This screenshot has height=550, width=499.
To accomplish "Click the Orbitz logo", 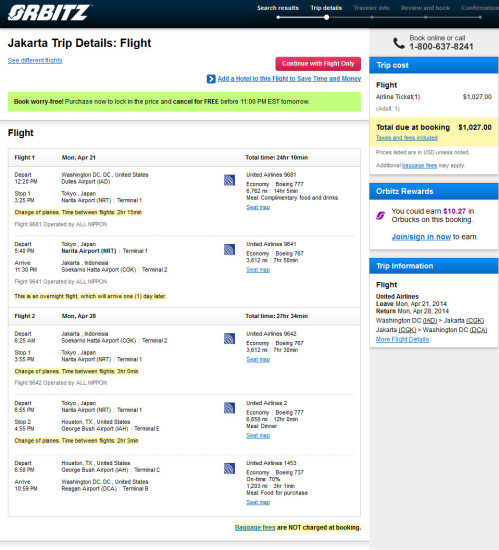I will pos(49,13).
